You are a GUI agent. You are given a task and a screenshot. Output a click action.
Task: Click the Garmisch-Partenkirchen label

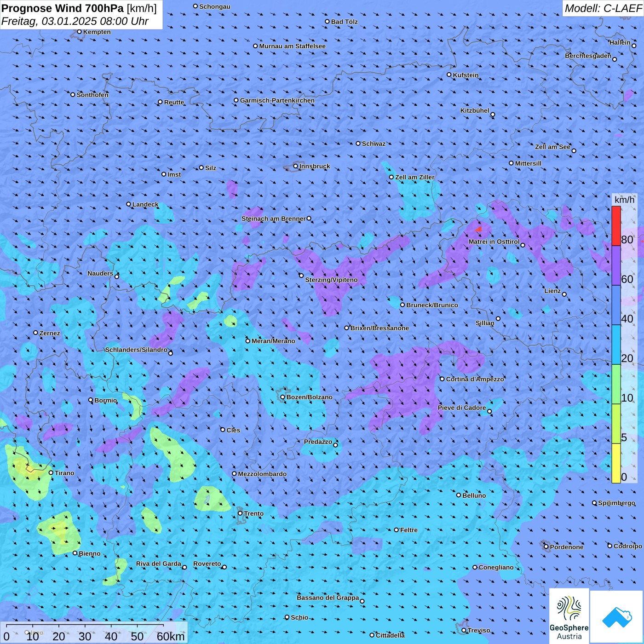(277, 100)
